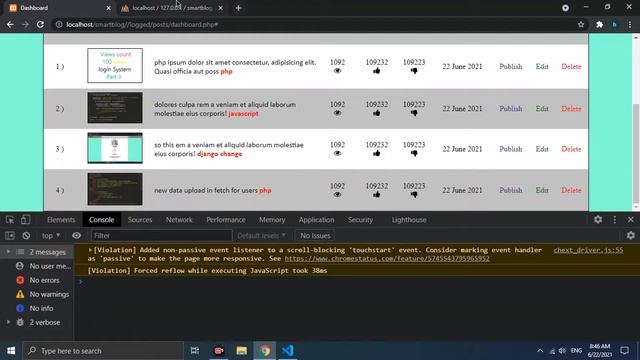Open the Performance tab

pos(226,220)
